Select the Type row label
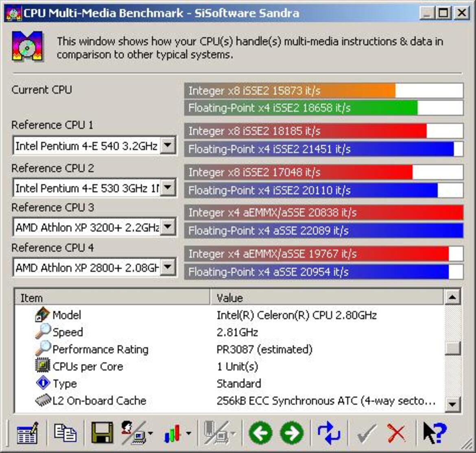 pyautogui.click(x=65, y=384)
